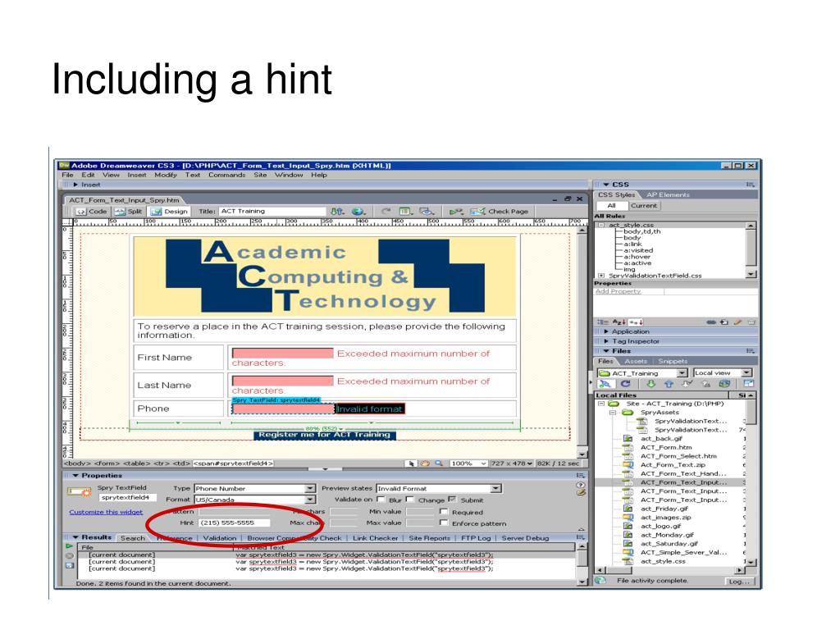Open Preview states dropdown showing Invalid Format

pyautogui.click(x=439, y=489)
